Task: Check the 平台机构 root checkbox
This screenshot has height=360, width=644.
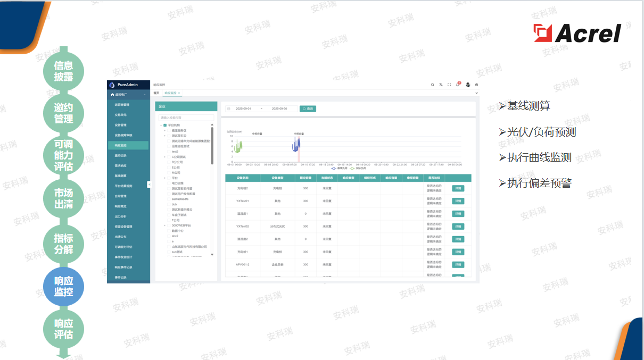Action: click(165, 125)
